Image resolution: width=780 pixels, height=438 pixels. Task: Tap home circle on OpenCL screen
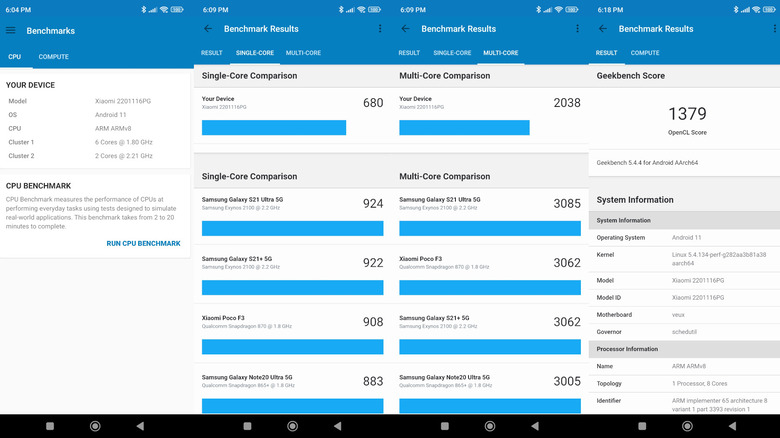coord(687,426)
